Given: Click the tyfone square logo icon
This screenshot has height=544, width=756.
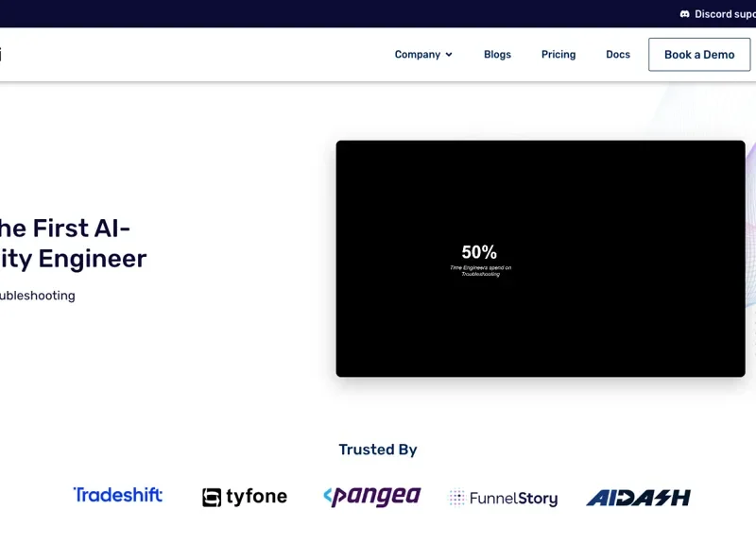Looking at the screenshot, I should (212, 497).
